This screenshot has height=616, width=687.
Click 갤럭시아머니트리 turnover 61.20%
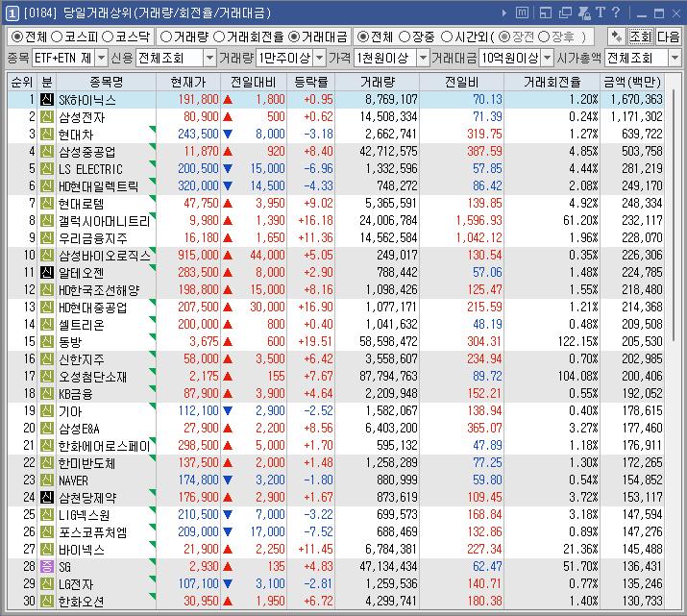(x=580, y=220)
